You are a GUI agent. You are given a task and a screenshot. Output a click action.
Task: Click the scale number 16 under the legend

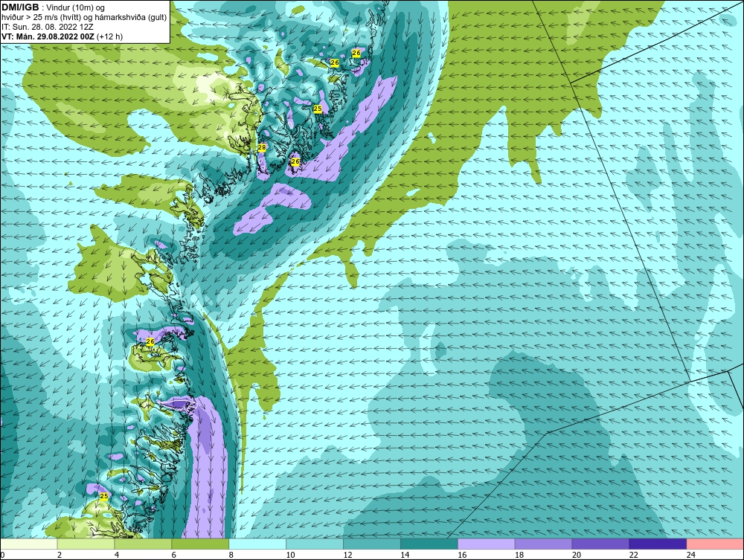462,555
